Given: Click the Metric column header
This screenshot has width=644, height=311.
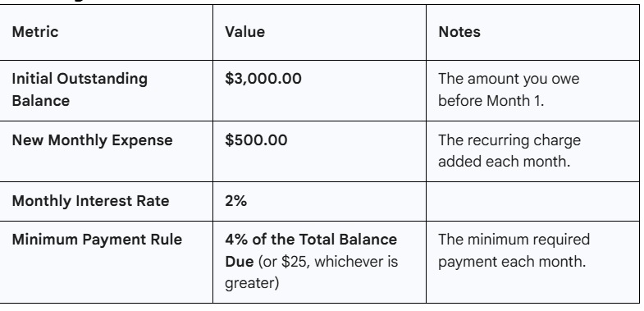Looking at the screenshot, I should (x=35, y=32).
